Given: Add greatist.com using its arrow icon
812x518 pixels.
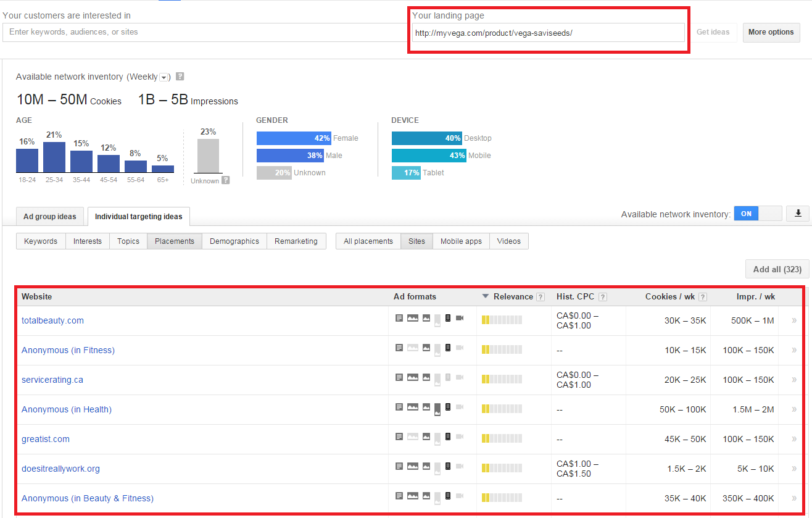Looking at the screenshot, I should [x=794, y=439].
